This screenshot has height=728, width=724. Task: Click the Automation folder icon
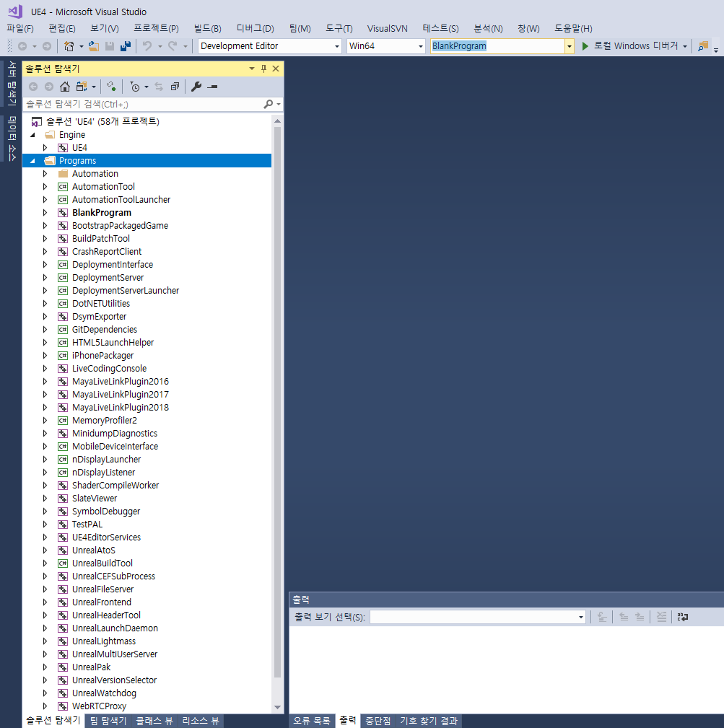click(63, 174)
